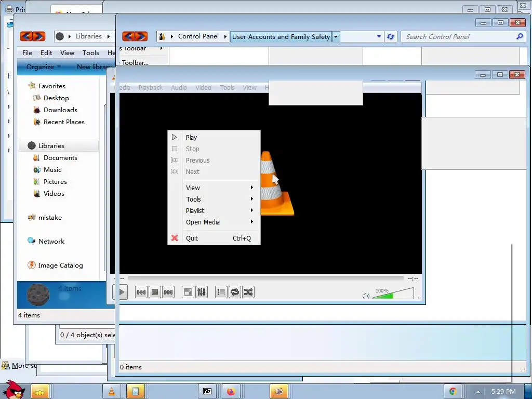Show VLC extended settings equalizer button

201,292
